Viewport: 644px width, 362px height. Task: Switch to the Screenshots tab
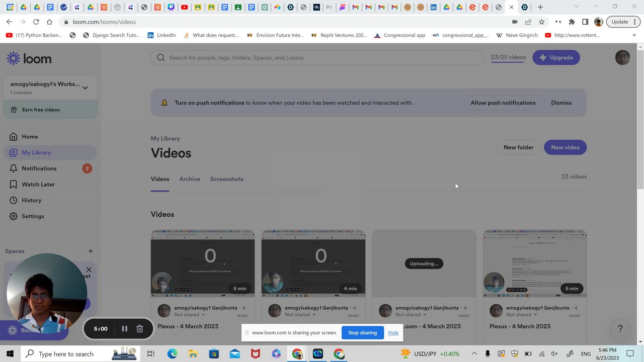pyautogui.click(x=227, y=179)
